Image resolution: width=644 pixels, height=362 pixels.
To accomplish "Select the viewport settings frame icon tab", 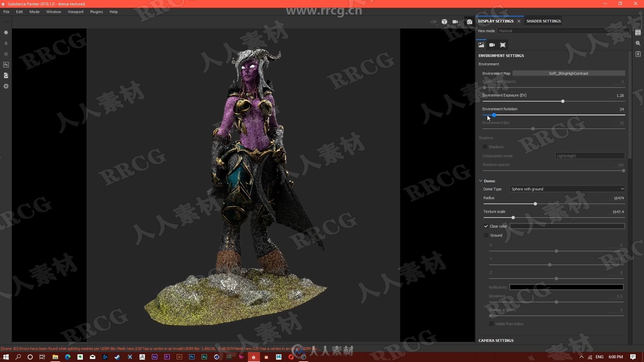I will 503,45.
